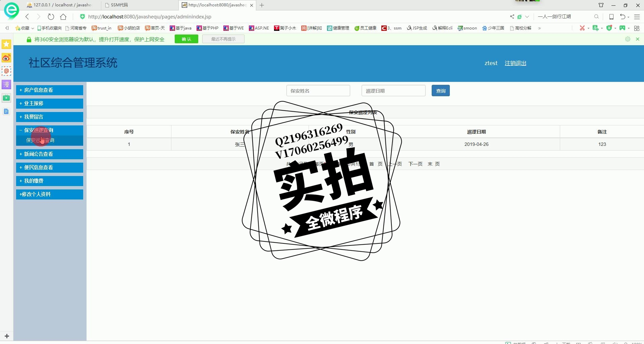Viewport: 644px width, 344px height.
Task: Click the 备注 column header
Action: pyautogui.click(x=602, y=132)
